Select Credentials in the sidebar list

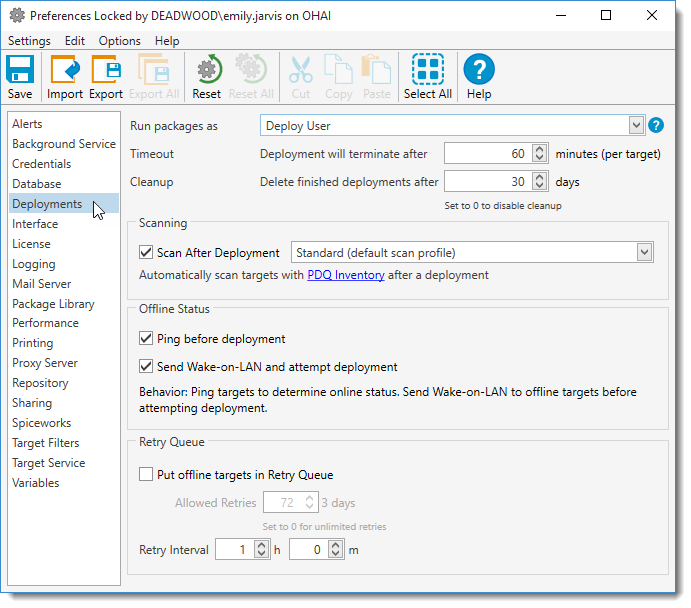[41, 164]
